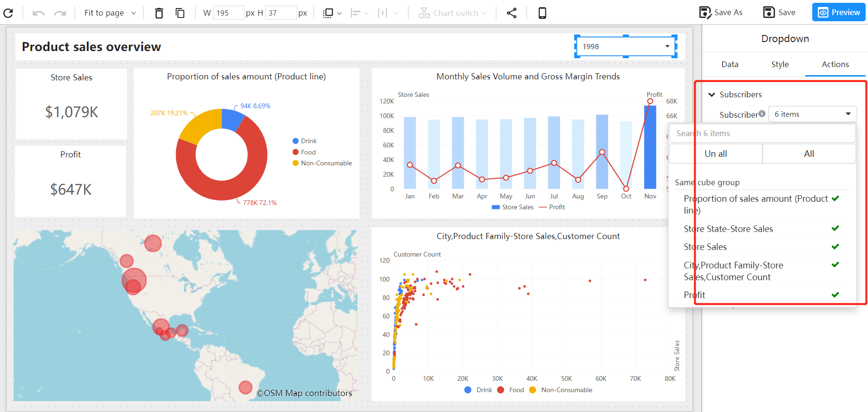This screenshot has width=868, height=412.
Task: Click the Un all button
Action: [715, 154]
